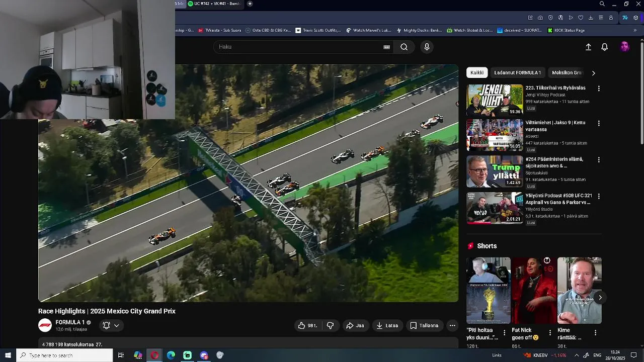Click the heart bookmark icon in browser toolbar
This screenshot has width=644, height=362.
(x=581, y=18)
